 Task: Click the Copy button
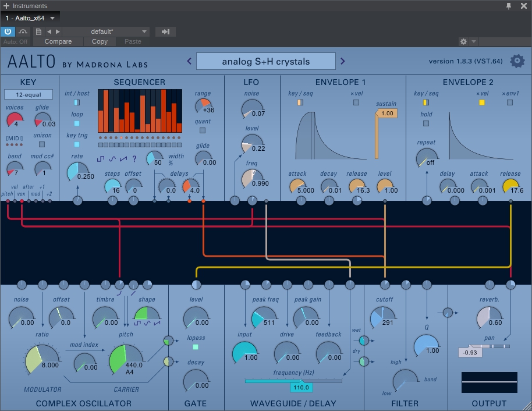click(x=100, y=41)
